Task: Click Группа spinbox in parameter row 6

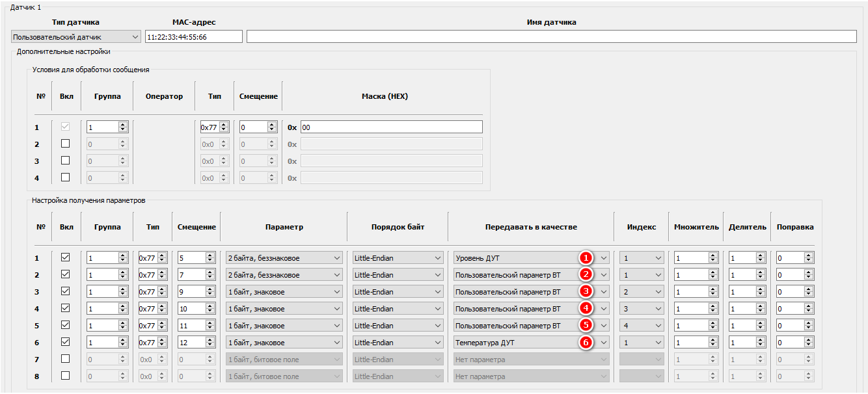Action: 107,343
